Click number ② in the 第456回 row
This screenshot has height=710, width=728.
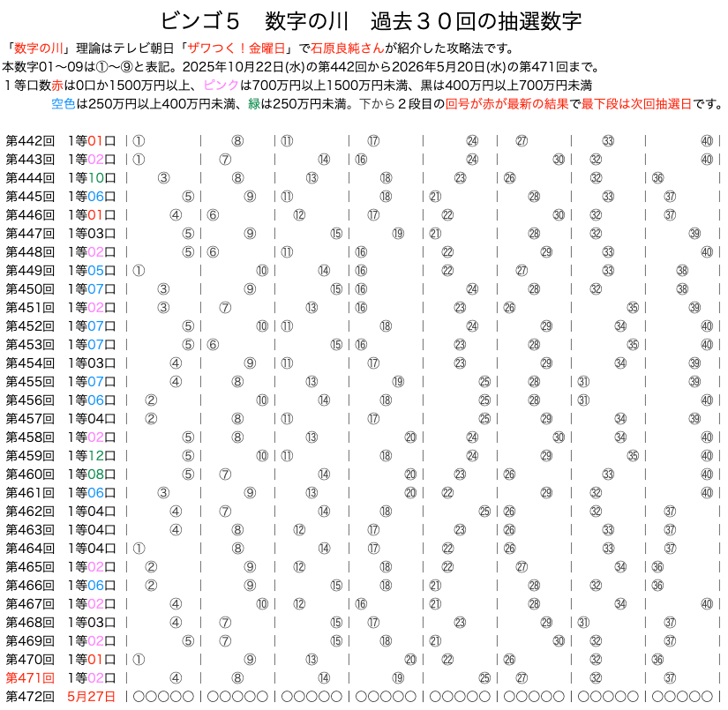151,400
